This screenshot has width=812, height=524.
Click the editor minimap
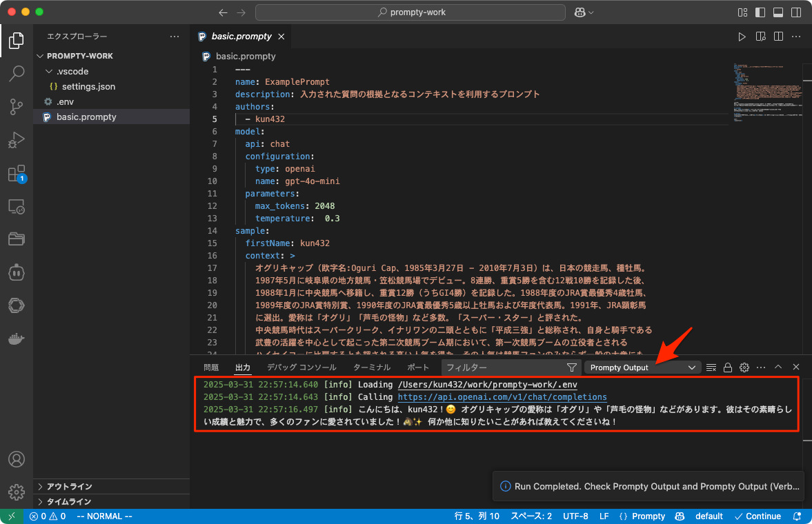click(768, 93)
